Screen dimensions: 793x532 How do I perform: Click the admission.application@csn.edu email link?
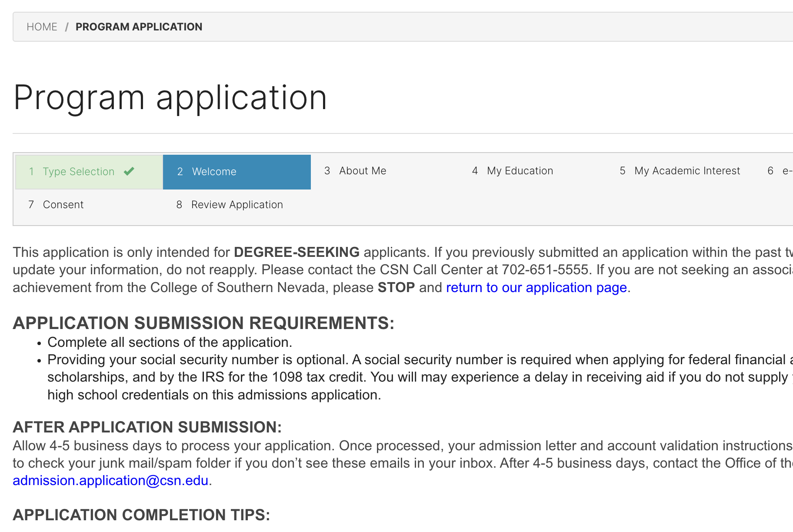(x=110, y=481)
